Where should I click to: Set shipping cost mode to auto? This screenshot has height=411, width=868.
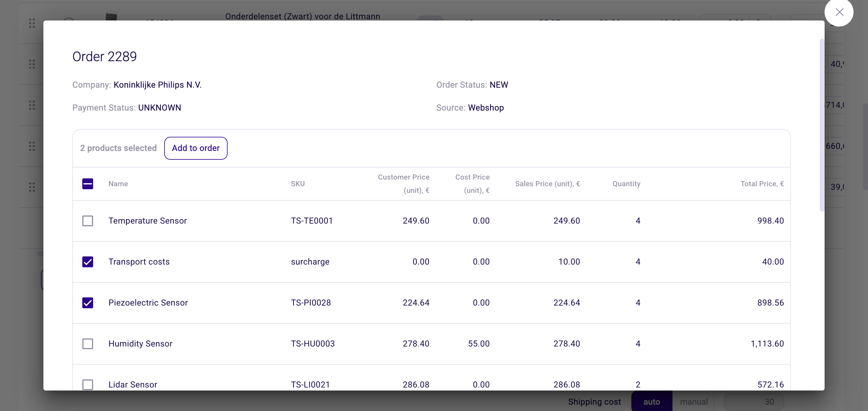pos(651,402)
